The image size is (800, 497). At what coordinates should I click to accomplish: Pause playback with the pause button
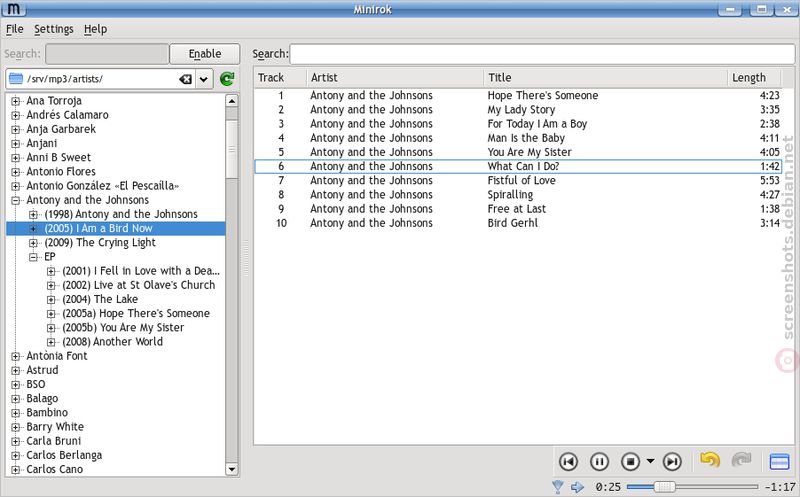pos(599,462)
